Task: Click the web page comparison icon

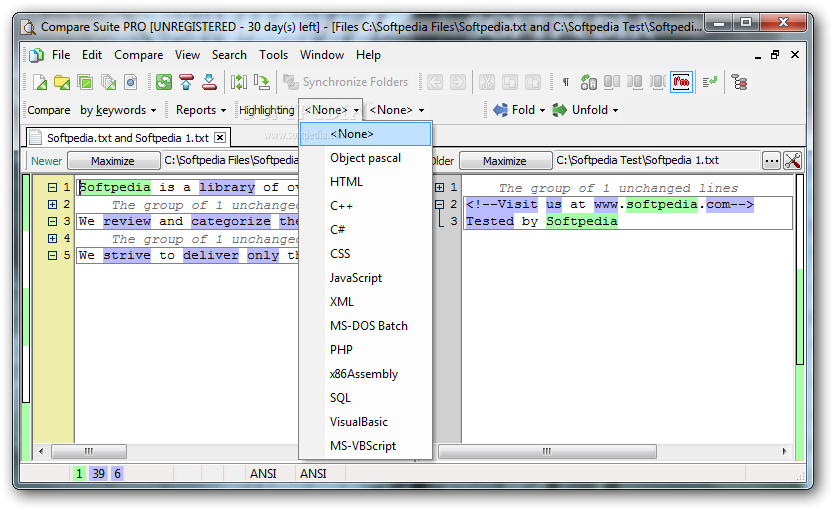Action: [x=131, y=82]
